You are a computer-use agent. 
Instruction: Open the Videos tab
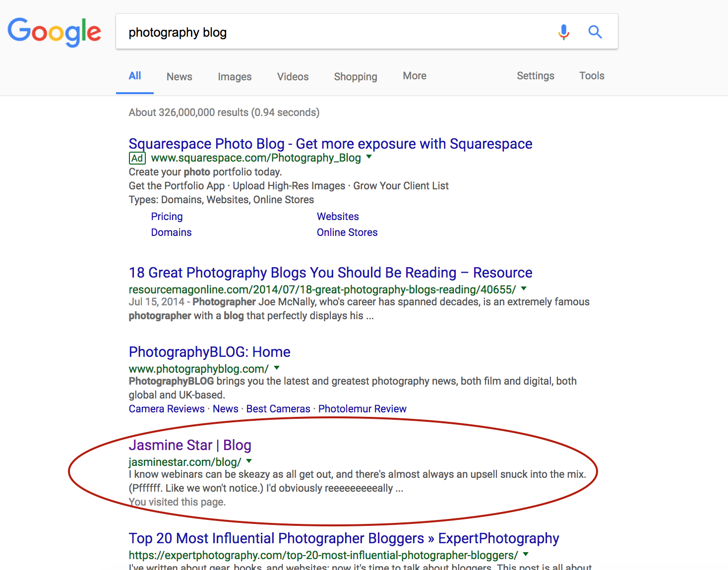pos(293,77)
